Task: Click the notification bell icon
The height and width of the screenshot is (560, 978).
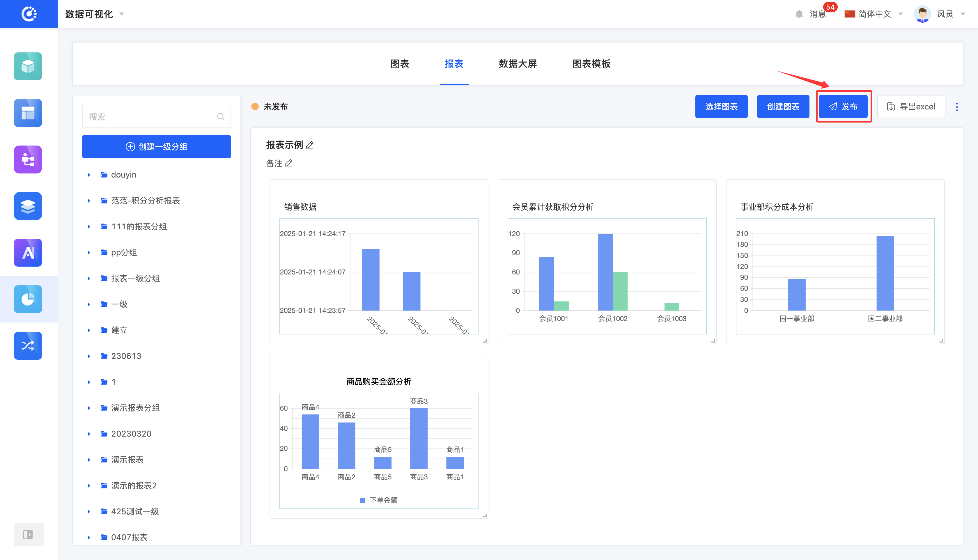Action: 799,14
